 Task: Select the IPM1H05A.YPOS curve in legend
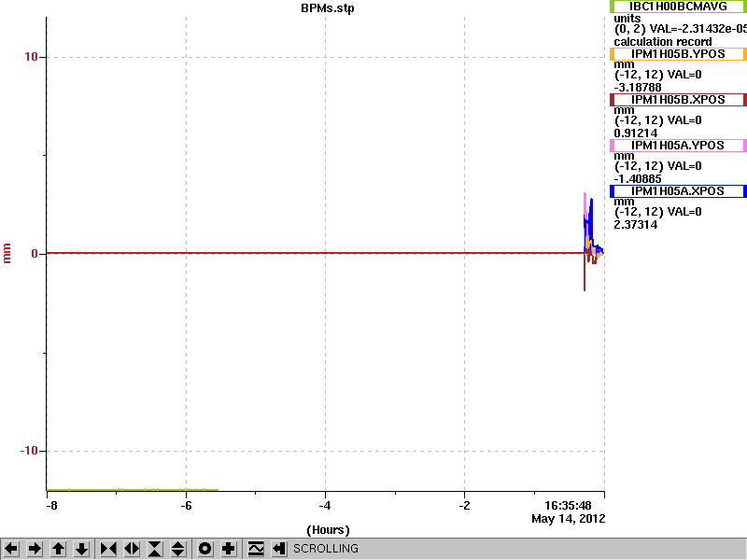click(679, 146)
